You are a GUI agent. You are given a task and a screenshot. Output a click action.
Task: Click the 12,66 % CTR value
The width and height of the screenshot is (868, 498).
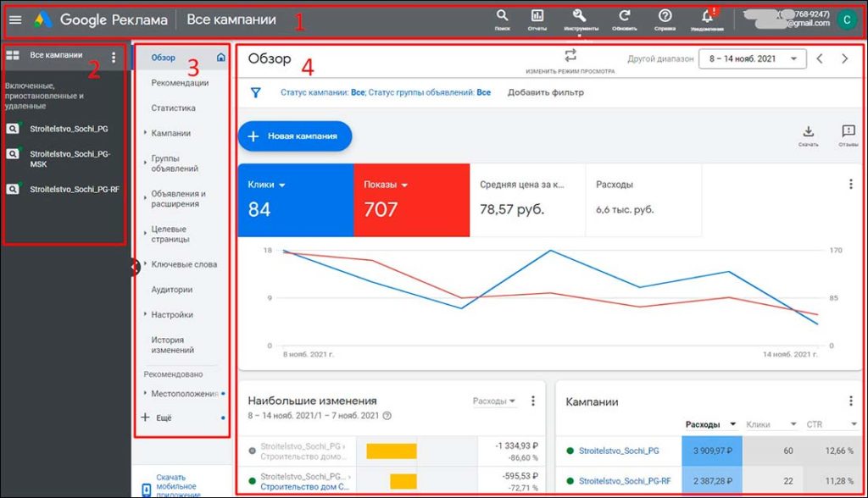pos(838,451)
